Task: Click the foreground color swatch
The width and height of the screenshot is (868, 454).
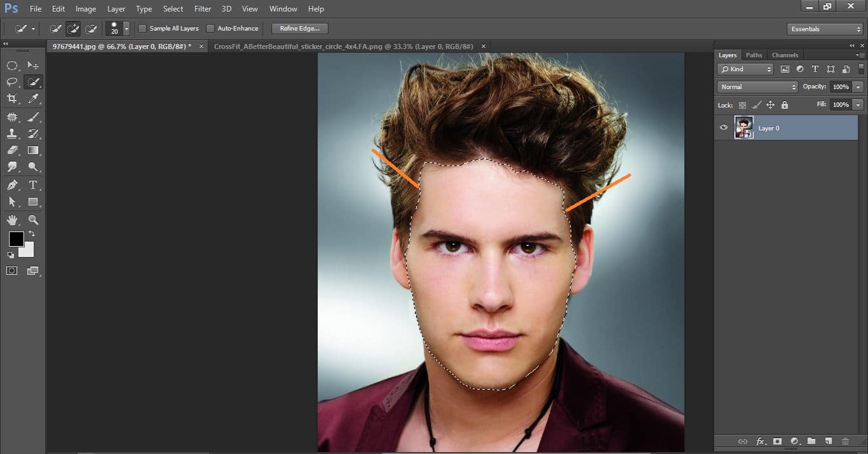Action: pyautogui.click(x=16, y=240)
